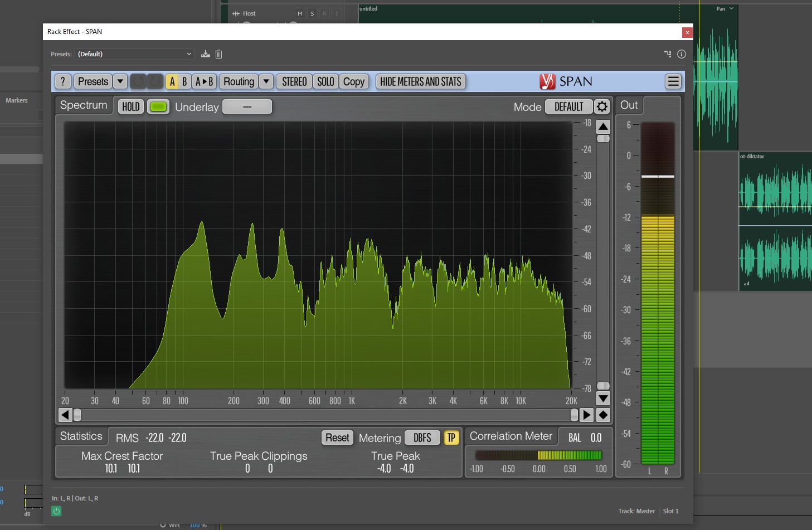This screenshot has width=812, height=530.
Task: Open the Underlay selector
Action: point(247,107)
